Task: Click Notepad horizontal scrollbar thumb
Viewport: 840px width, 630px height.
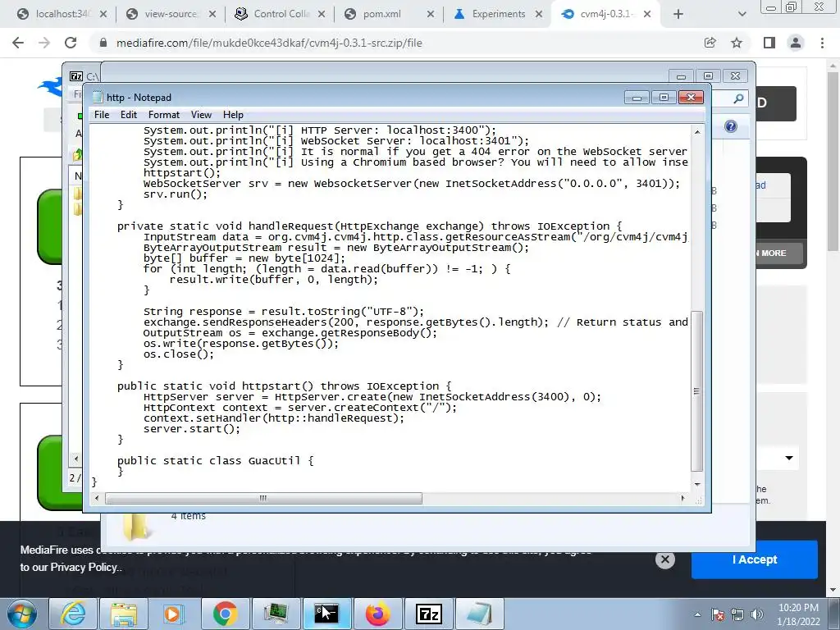Action: [263, 498]
